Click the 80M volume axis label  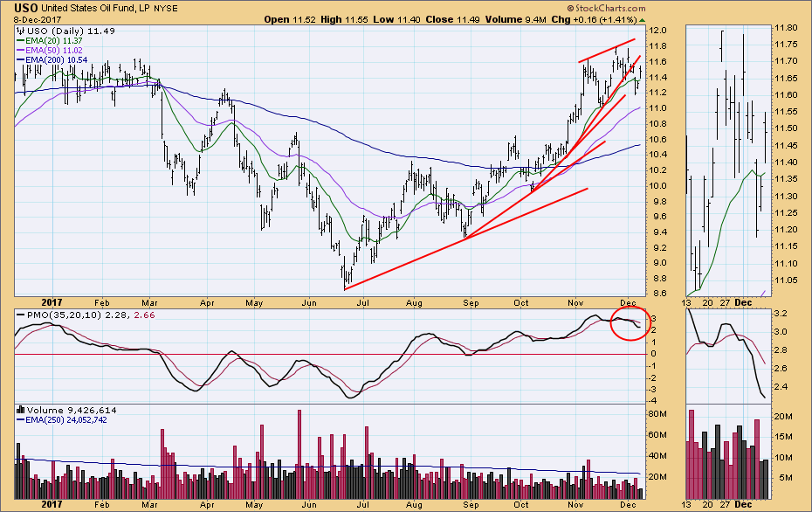click(657, 414)
